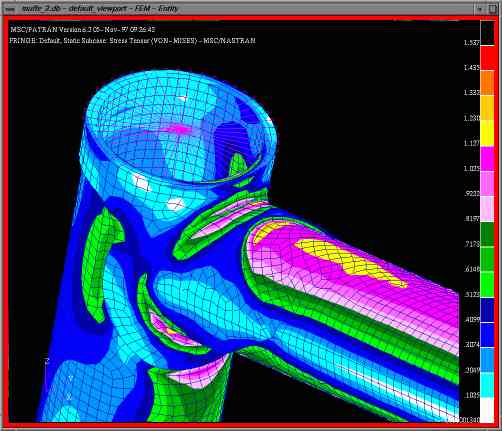Click the yellow high-stress region on tube
502x431 pixels.
(x=350, y=263)
